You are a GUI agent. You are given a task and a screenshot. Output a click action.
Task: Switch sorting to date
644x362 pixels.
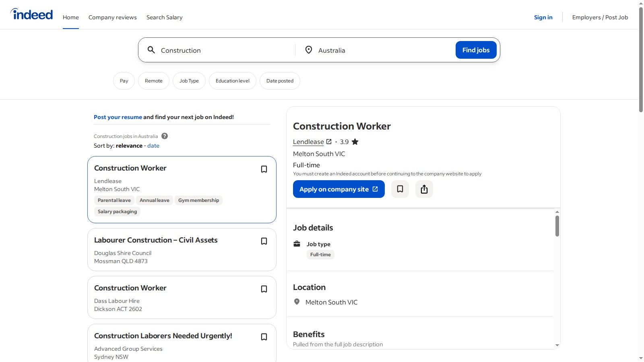pos(153,146)
